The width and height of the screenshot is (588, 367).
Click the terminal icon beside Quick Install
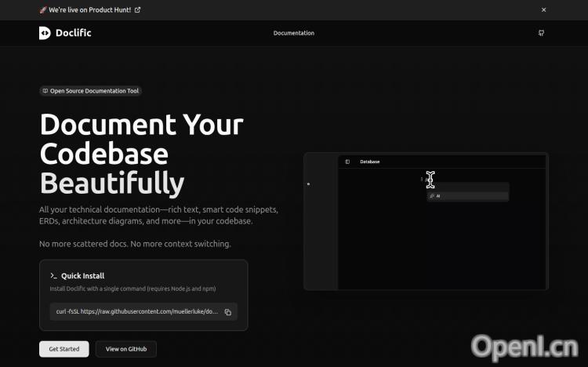pyautogui.click(x=53, y=276)
